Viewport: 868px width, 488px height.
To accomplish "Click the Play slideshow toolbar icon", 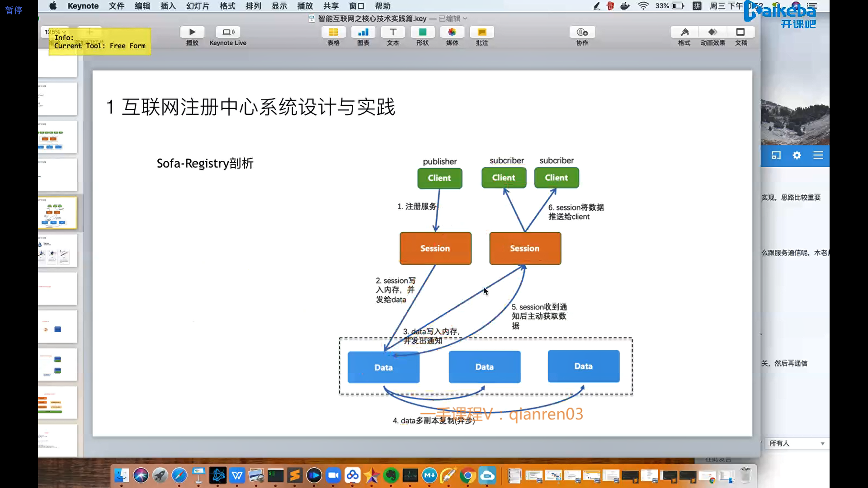I will click(192, 32).
